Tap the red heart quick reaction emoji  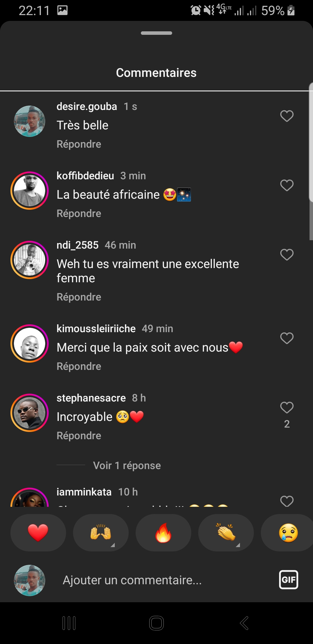(38, 533)
